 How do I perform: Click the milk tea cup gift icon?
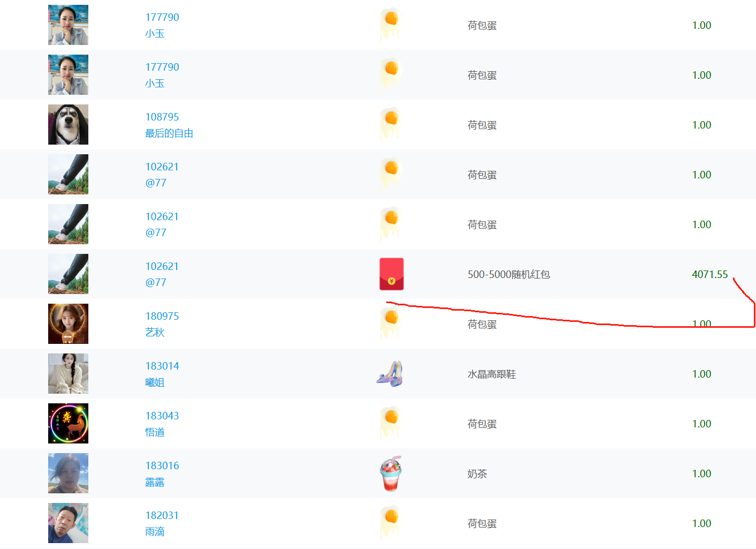[x=391, y=473]
